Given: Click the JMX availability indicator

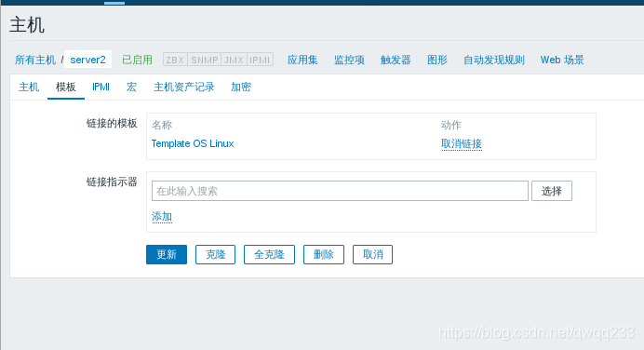Looking at the screenshot, I should click(235, 60).
